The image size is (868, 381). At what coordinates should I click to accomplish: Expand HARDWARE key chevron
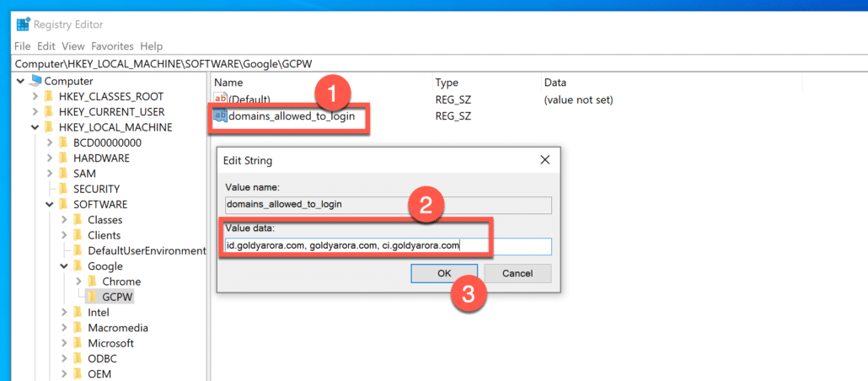(50, 158)
